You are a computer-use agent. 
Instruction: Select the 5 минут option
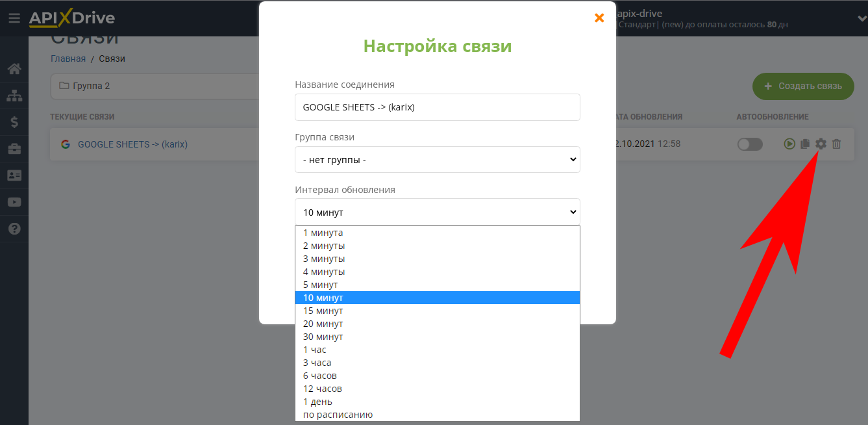tap(437, 285)
